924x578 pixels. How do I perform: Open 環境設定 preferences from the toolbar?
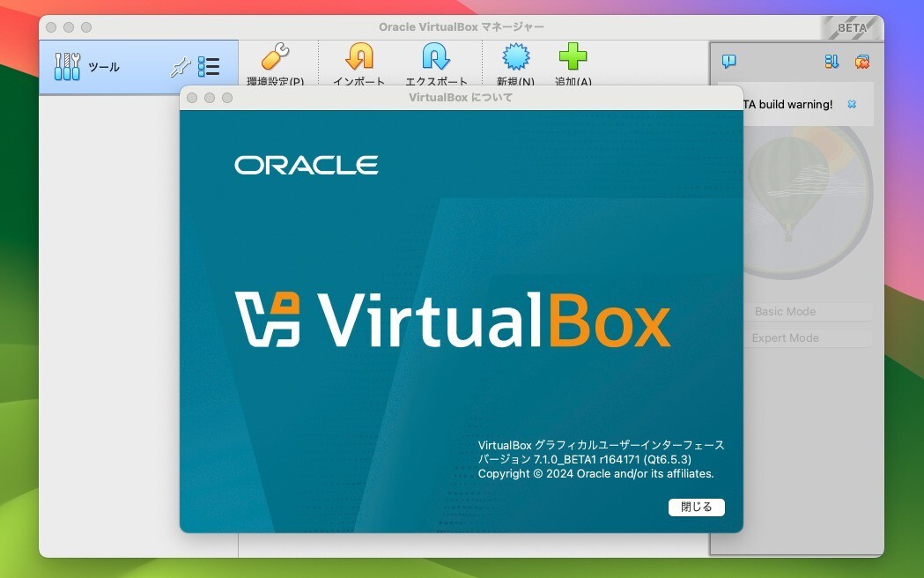click(x=276, y=60)
